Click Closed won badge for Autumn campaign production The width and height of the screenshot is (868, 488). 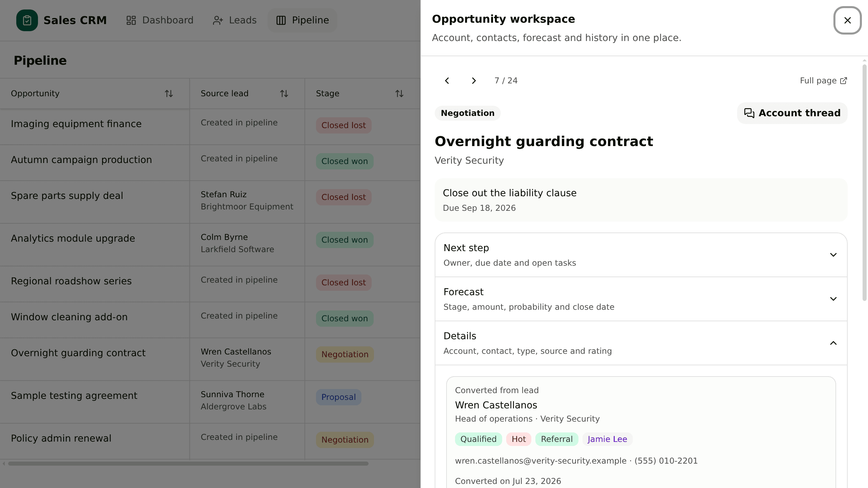point(344,161)
